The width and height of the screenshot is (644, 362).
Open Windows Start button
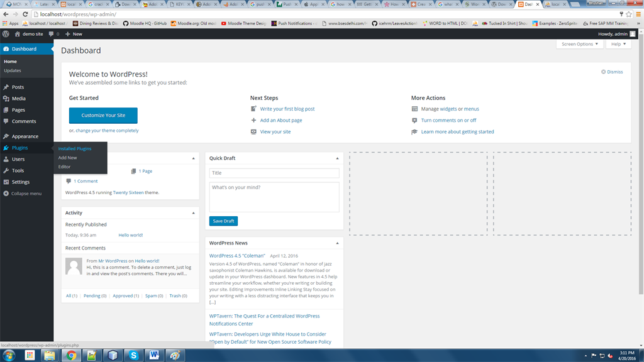[x=9, y=356]
